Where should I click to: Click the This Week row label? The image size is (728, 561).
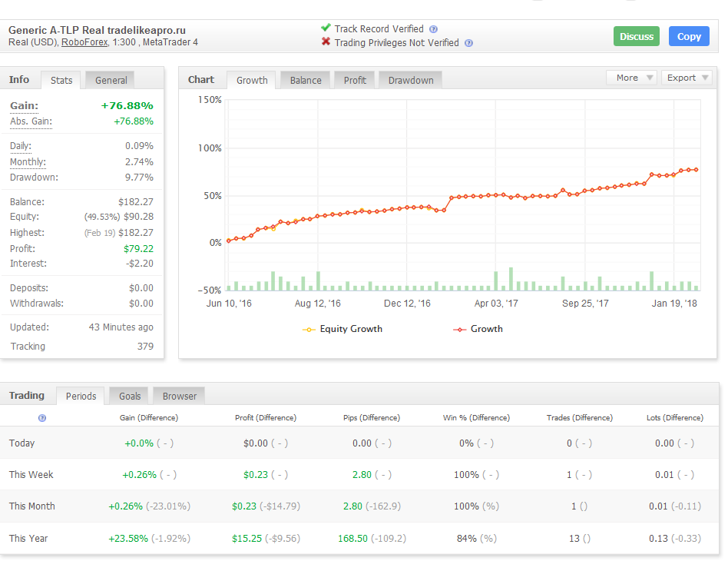31,475
